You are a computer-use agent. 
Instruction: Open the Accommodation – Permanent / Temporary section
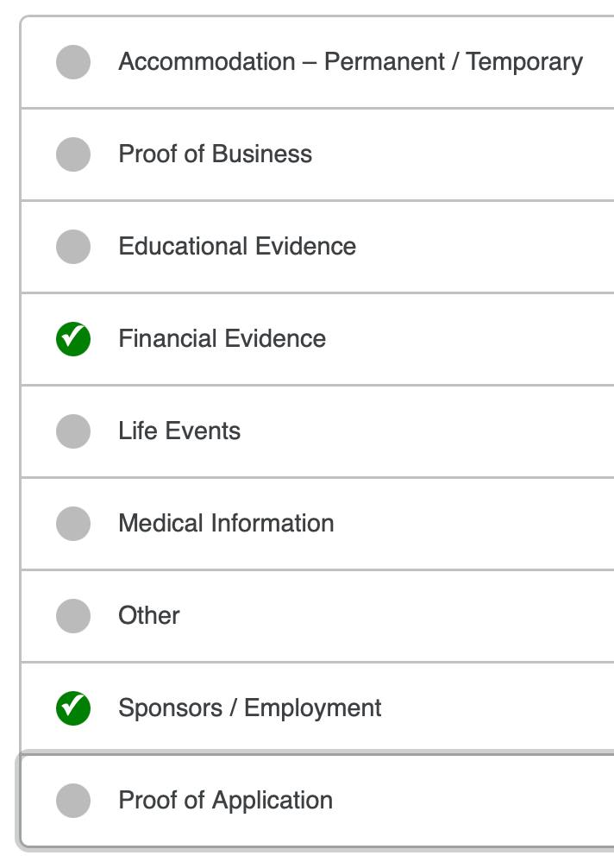(x=317, y=62)
